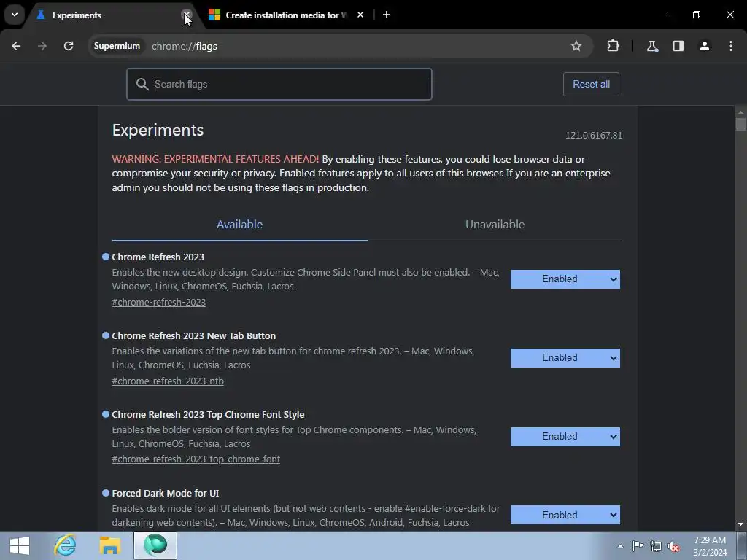Reload the flags page
The height and width of the screenshot is (560, 747).
(69, 46)
